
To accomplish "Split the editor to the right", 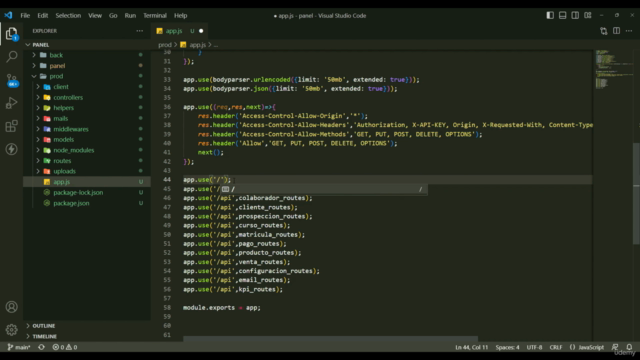I will [x=616, y=31].
